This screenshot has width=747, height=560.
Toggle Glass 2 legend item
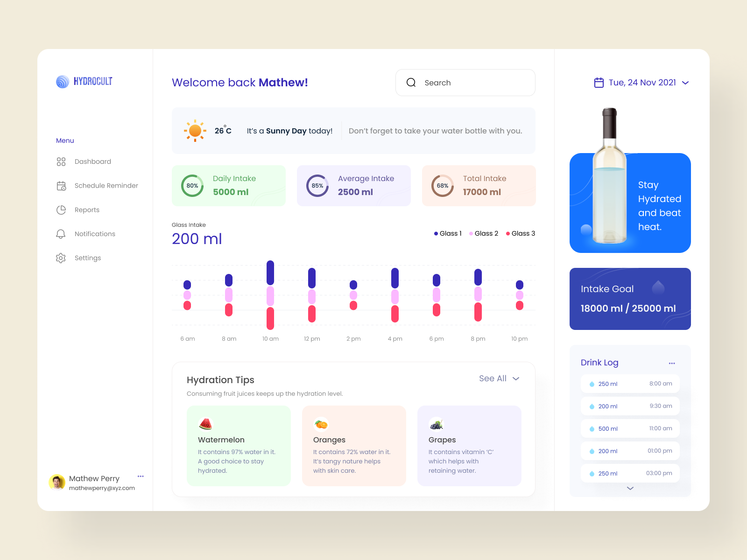pos(484,233)
